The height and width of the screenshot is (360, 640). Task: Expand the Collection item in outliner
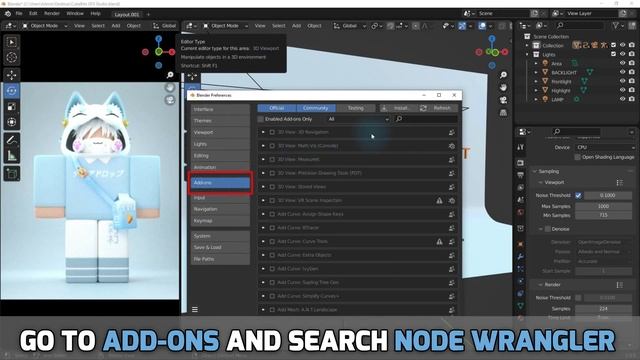[527, 46]
